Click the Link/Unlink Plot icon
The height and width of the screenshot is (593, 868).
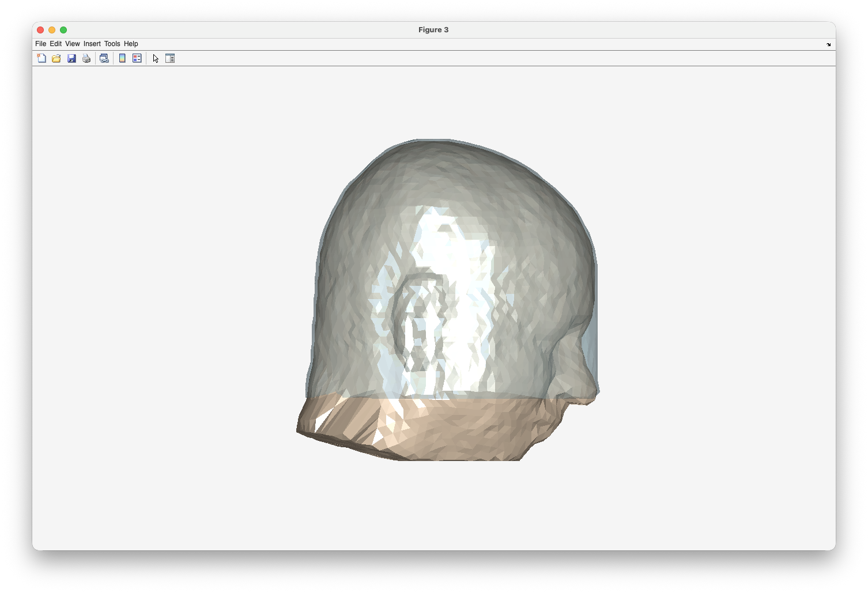click(x=104, y=58)
